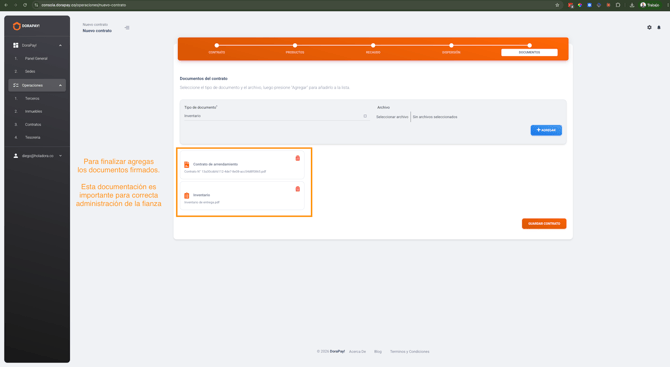670x367 pixels.
Task: Open the Acerca De footer link
Action: (x=357, y=352)
